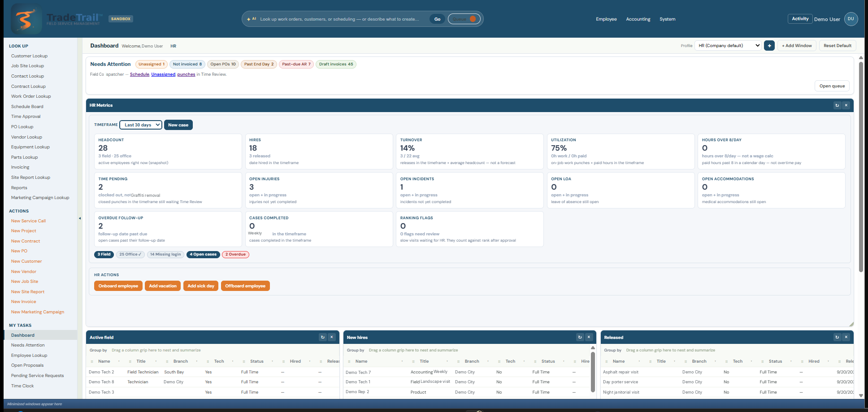Image resolution: width=868 pixels, height=412 pixels.
Task: Open the Status column menu in Active field
Action: (x=273, y=361)
